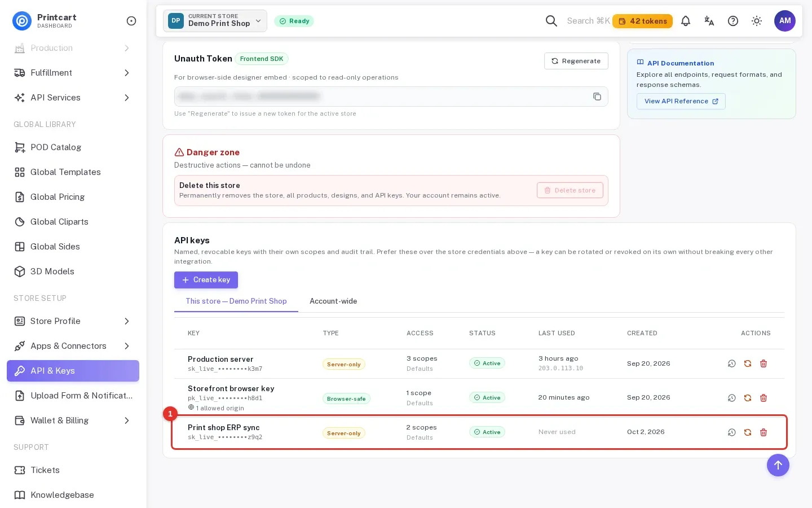Collapse sidebar using the circle icon
The height and width of the screenshot is (508, 812).
pyautogui.click(x=131, y=21)
